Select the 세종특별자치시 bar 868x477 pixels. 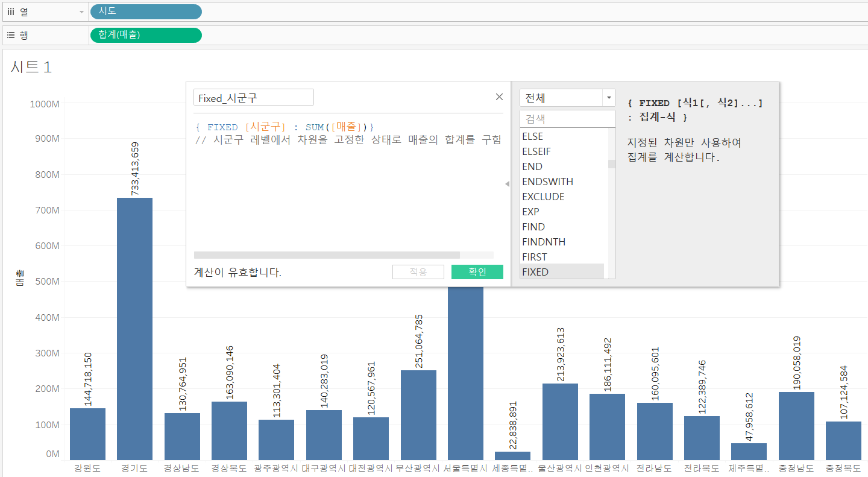click(x=512, y=456)
